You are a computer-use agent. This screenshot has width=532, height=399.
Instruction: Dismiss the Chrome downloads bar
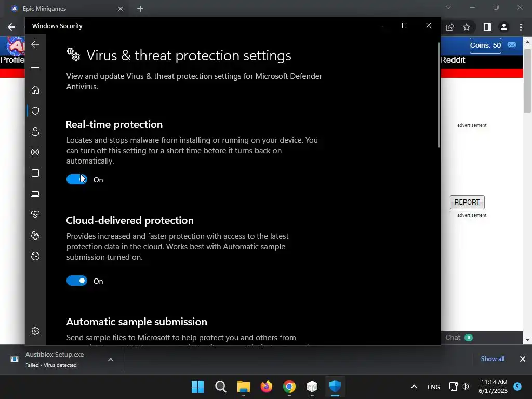tap(523, 359)
